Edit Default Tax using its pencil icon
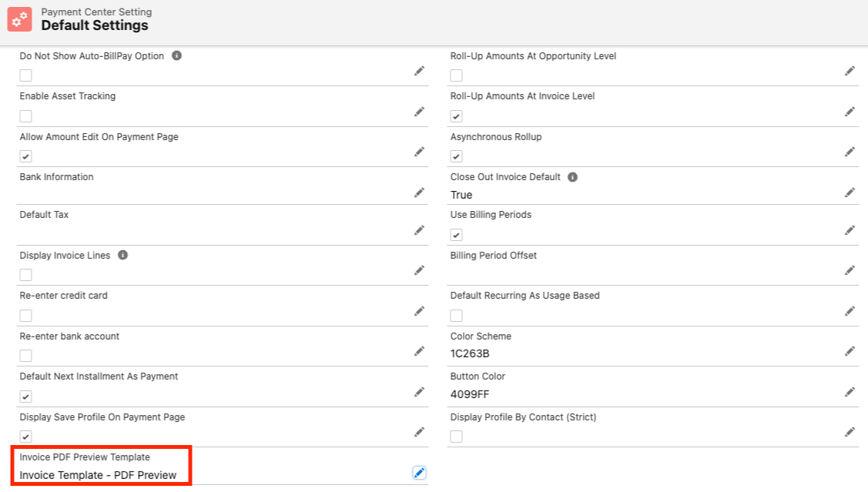Image resolution: width=868 pixels, height=492 pixels. 419,230
